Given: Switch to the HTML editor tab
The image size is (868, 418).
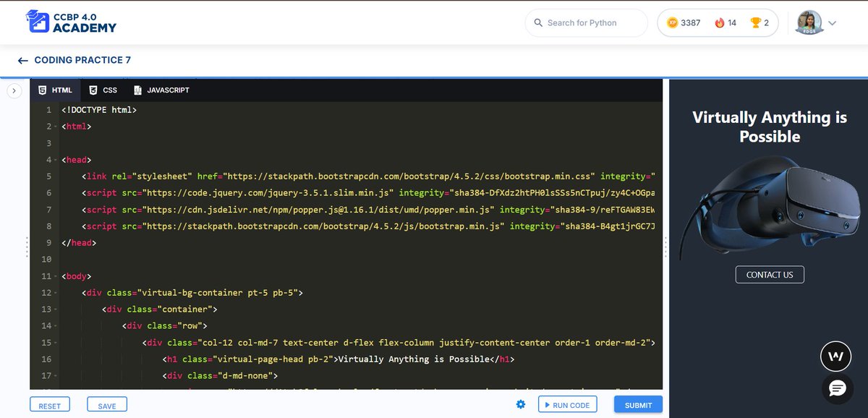Looking at the screenshot, I should click(55, 90).
